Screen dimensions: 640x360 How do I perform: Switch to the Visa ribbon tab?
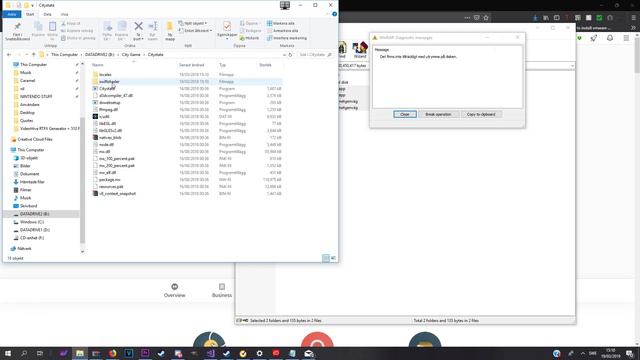(x=64, y=14)
